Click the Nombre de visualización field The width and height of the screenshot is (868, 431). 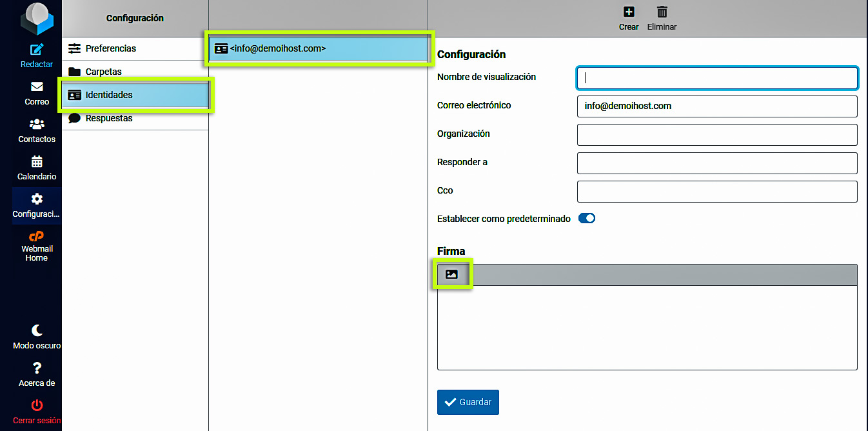716,77
